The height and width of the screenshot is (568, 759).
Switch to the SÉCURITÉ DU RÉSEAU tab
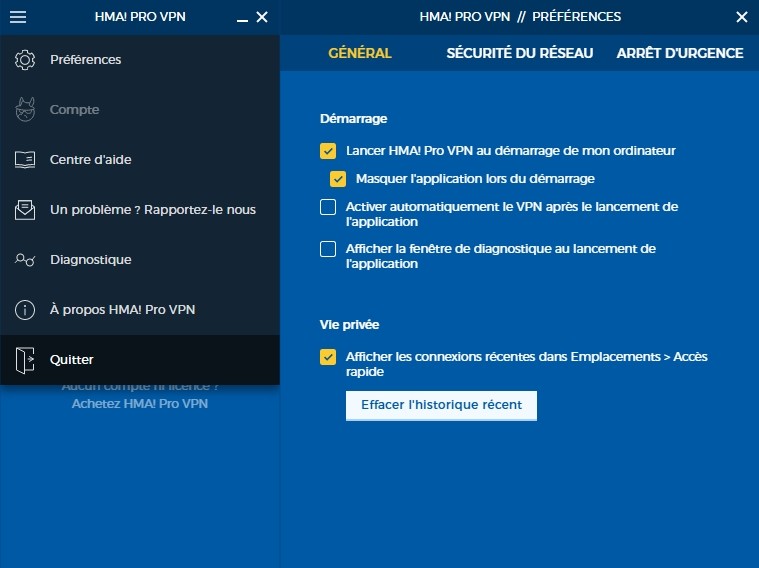[x=519, y=53]
